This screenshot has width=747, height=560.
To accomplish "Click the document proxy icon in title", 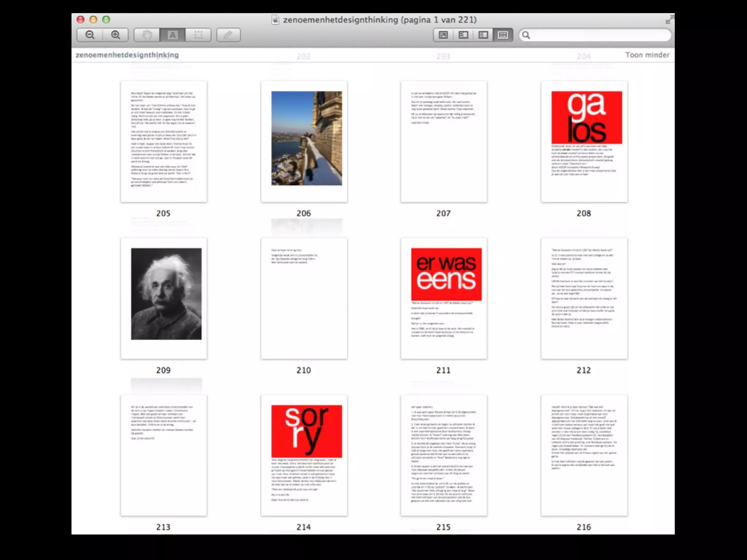I will [x=275, y=20].
